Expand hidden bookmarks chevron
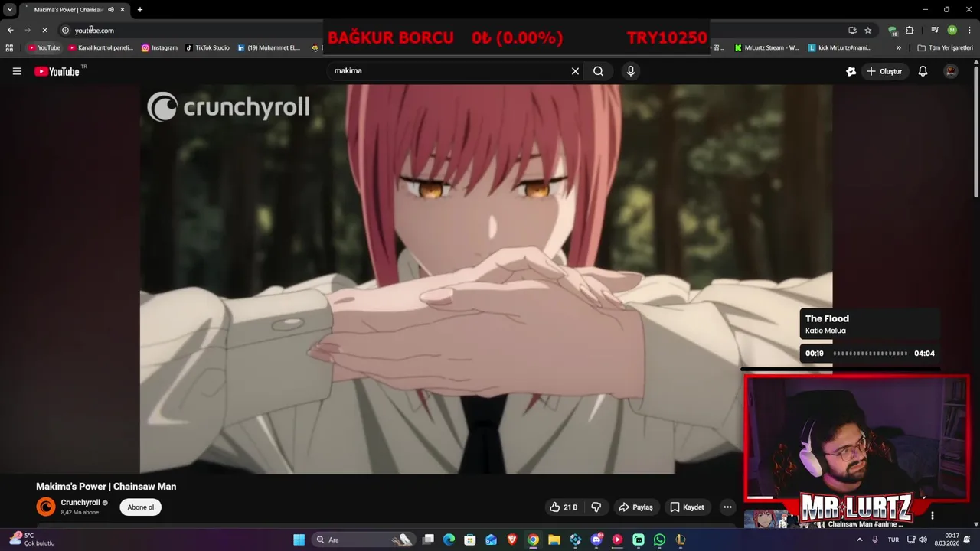Screen dimensions: 980x551 [899, 47]
